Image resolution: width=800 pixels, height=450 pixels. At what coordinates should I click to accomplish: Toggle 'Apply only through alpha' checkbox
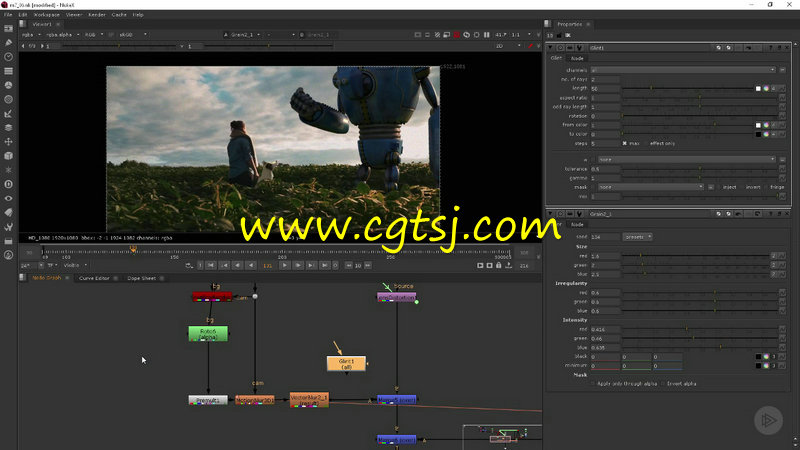593,384
